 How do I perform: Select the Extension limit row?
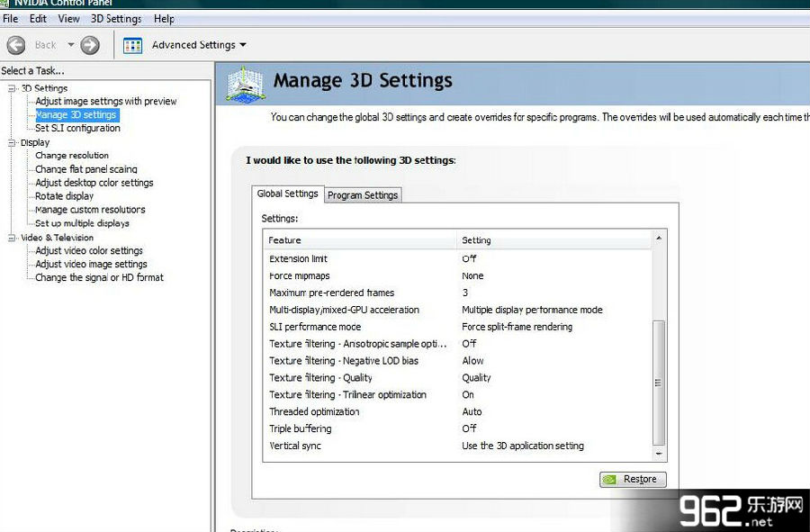458,258
